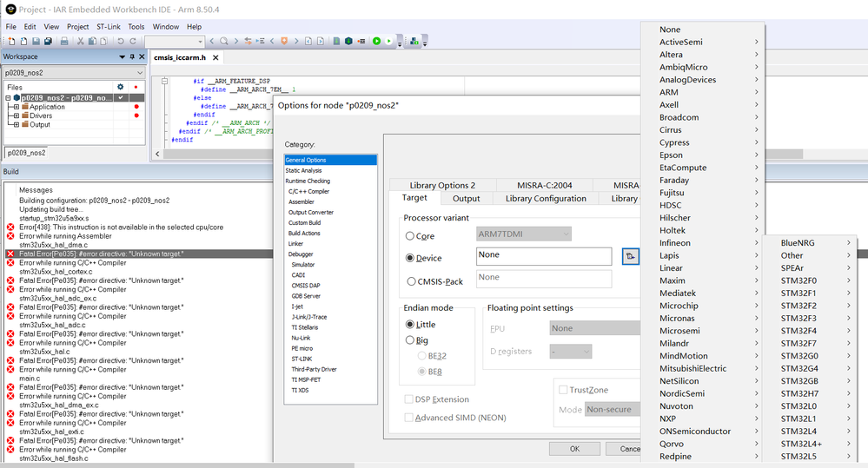Select the Linker category

pyautogui.click(x=295, y=243)
